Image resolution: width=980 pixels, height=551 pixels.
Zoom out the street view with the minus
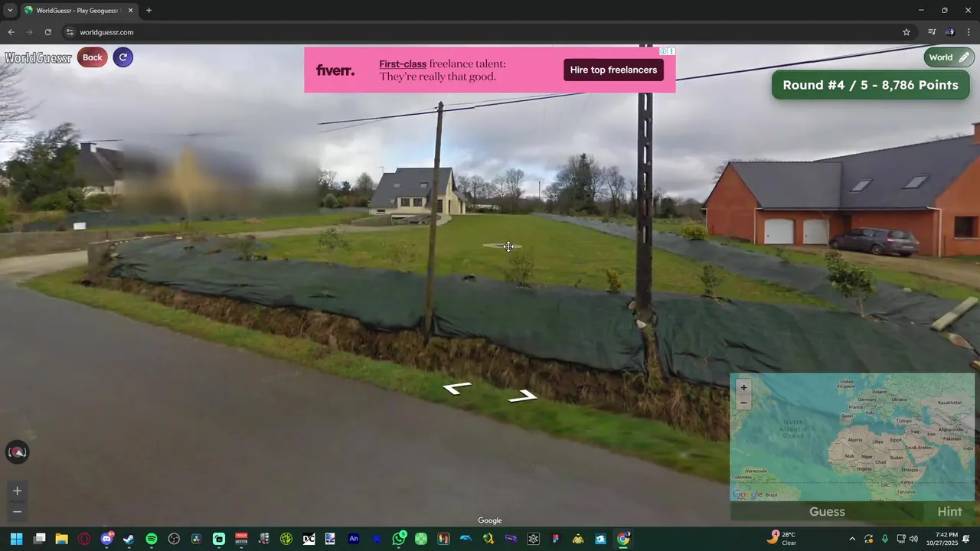[x=17, y=511]
